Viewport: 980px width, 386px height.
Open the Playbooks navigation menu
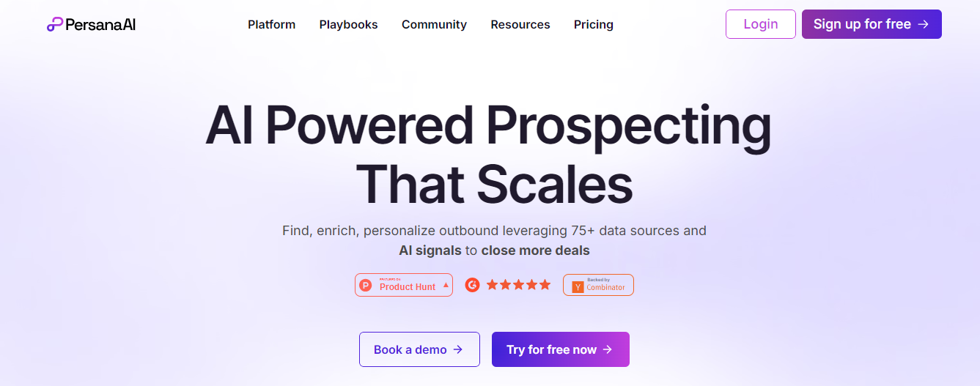(x=348, y=24)
